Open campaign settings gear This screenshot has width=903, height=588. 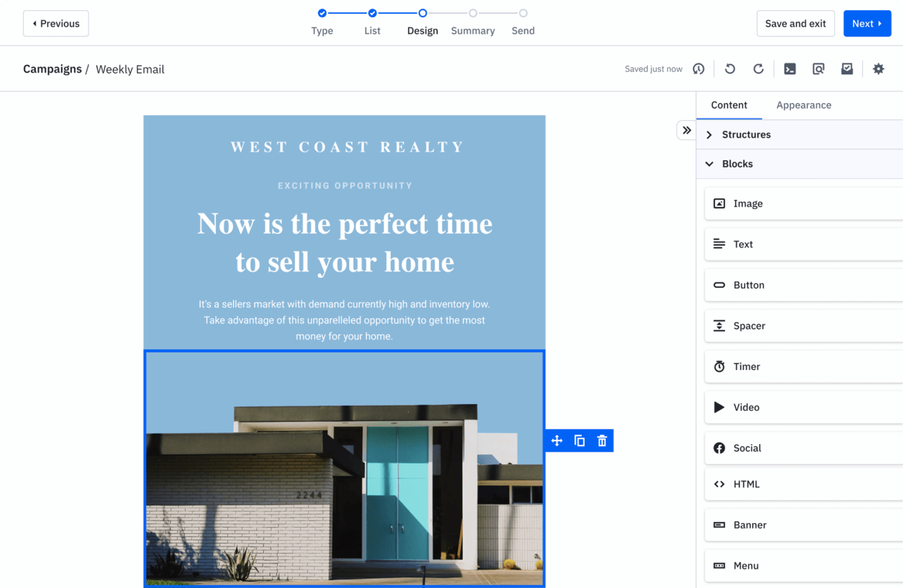tap(879, 69)
